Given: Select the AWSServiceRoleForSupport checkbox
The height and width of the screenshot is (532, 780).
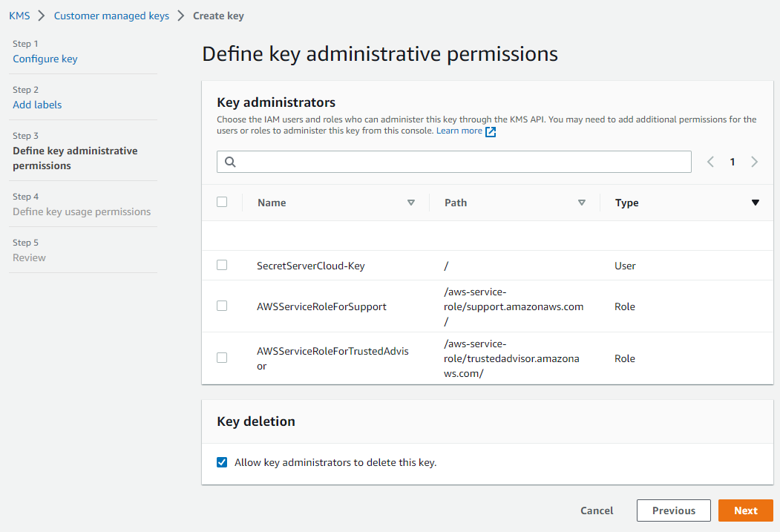Looking at the screenshot, I should point(222,306).
